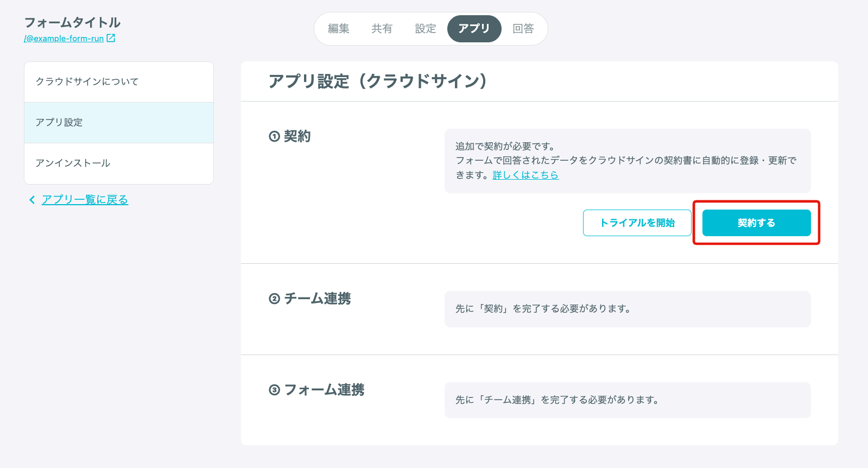Open クラウドサインについて in the sidebar

[x=119, y=82]
